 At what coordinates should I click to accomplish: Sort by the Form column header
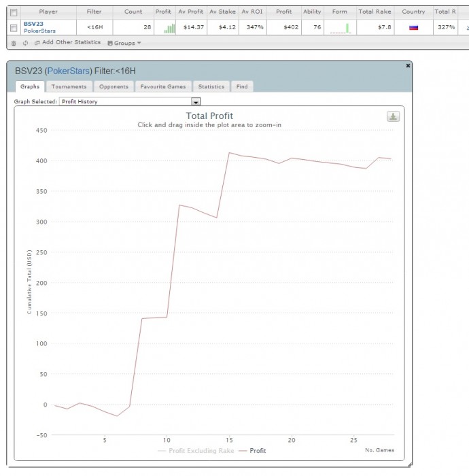pyautogui.click(x=340, y=12)
